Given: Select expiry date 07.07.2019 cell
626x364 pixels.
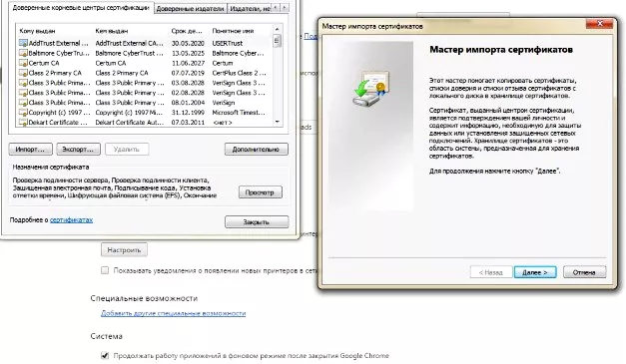Looking at the screenshot, I should (188, 73).
